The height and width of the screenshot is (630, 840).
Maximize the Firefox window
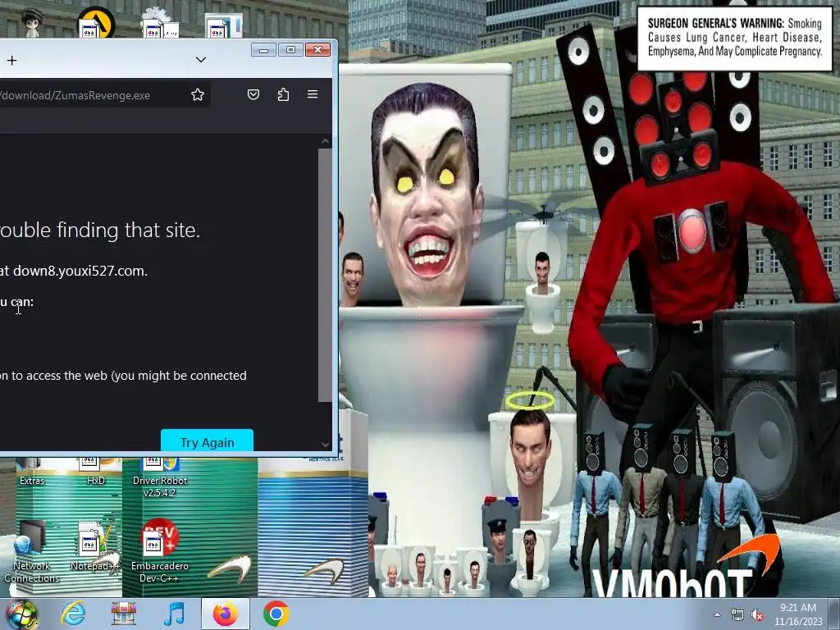coord(290,50)
